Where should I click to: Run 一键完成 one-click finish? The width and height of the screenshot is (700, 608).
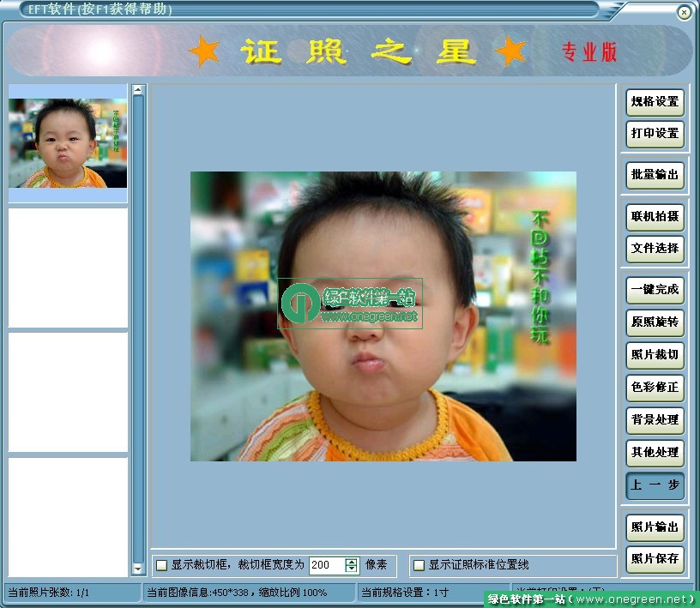click(x=655, y=290)
